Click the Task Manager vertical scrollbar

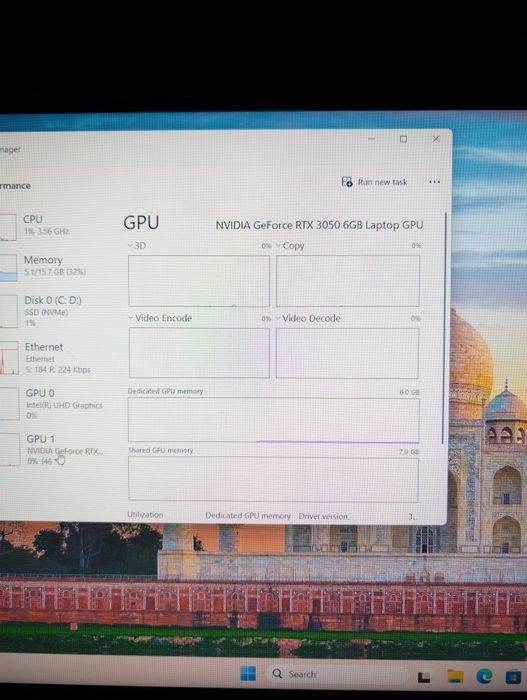tap(444, 328)
